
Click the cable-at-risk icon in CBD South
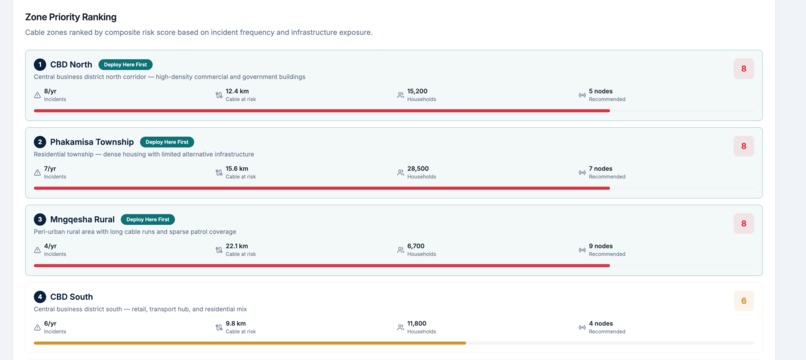[x=219, y=328]
